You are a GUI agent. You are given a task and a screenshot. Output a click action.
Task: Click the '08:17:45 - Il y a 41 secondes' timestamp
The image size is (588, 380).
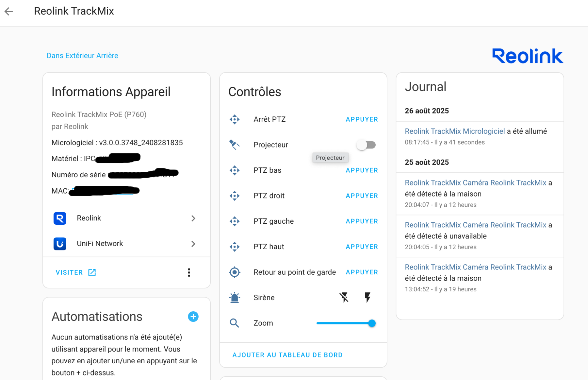click(445, 142)
